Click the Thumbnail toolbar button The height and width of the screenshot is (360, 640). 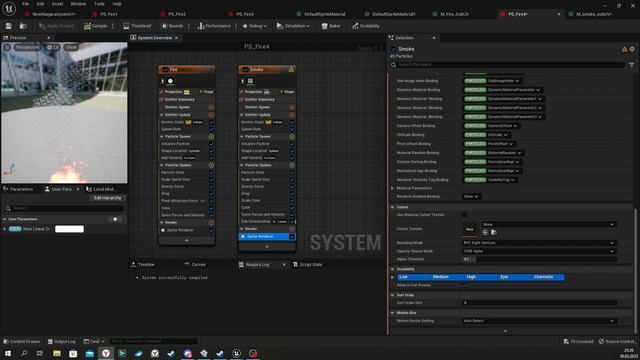(x=137, y=26)
